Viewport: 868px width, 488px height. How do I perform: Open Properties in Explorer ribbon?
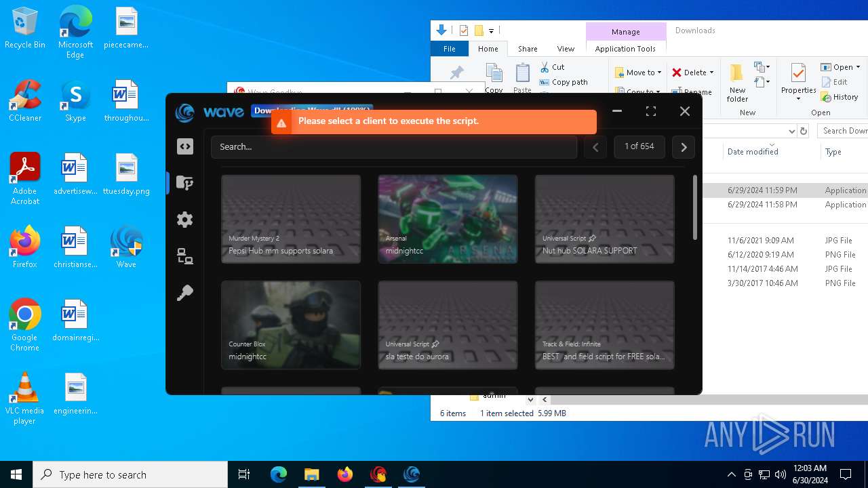[798, 83]
